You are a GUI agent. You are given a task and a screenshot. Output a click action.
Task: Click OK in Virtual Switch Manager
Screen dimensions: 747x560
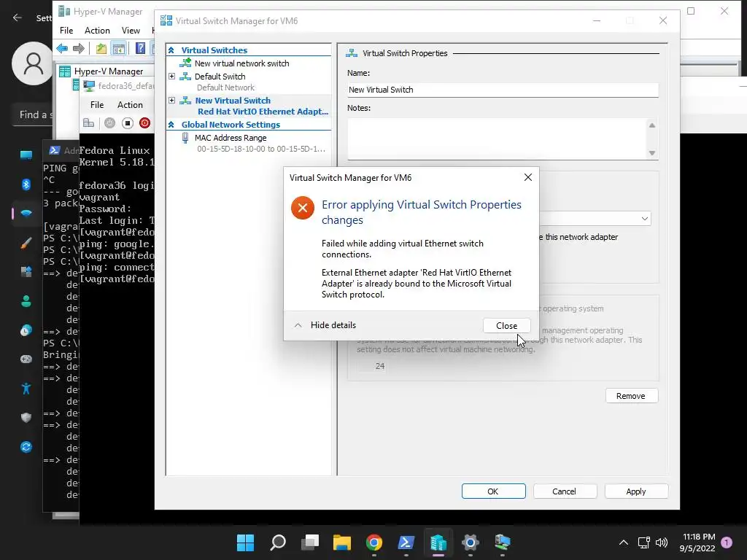tap(493, 491)
